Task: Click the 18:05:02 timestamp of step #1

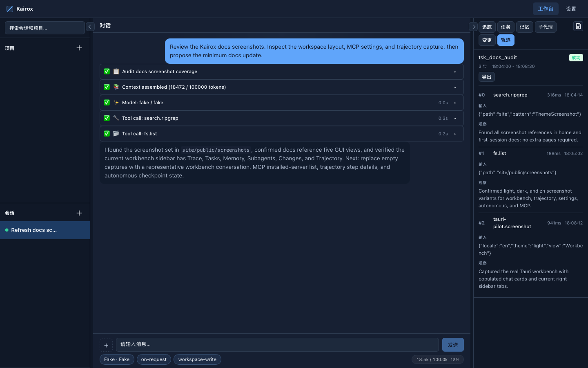Action: coord(574,153)
